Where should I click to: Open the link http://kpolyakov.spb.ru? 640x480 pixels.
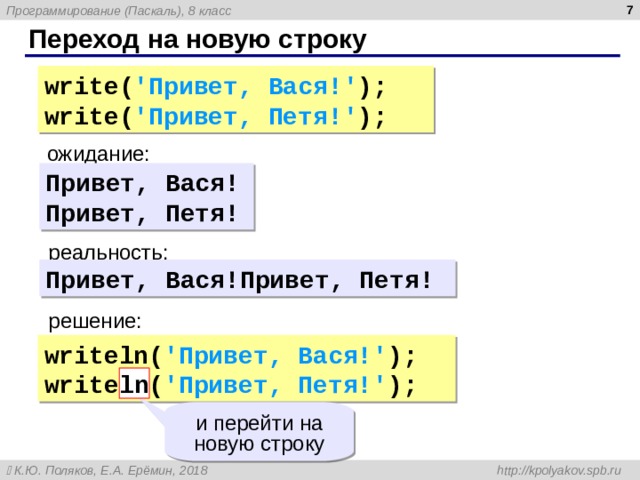[559, 470]
